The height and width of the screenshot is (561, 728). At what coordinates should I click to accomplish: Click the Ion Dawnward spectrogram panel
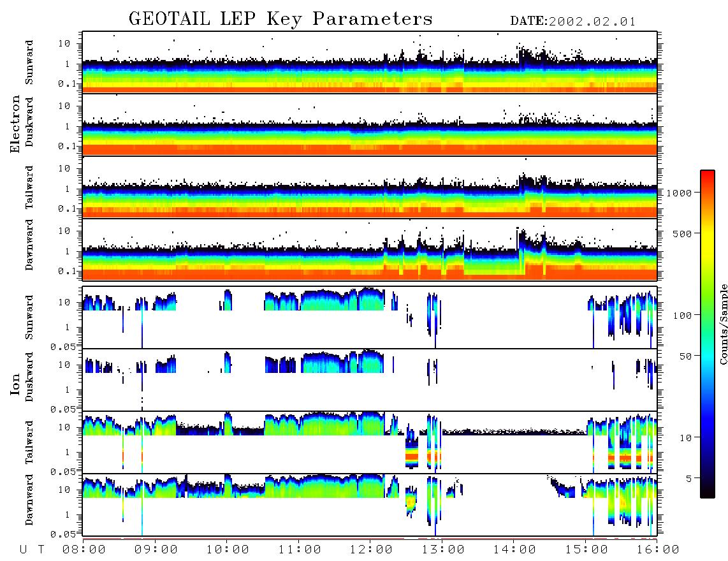point(370,505)
